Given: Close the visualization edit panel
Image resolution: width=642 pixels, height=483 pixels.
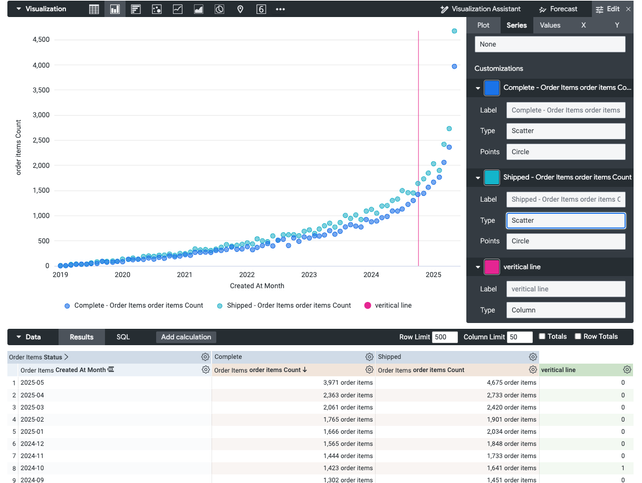Looking at the screenshot, I should click(628, 9).
